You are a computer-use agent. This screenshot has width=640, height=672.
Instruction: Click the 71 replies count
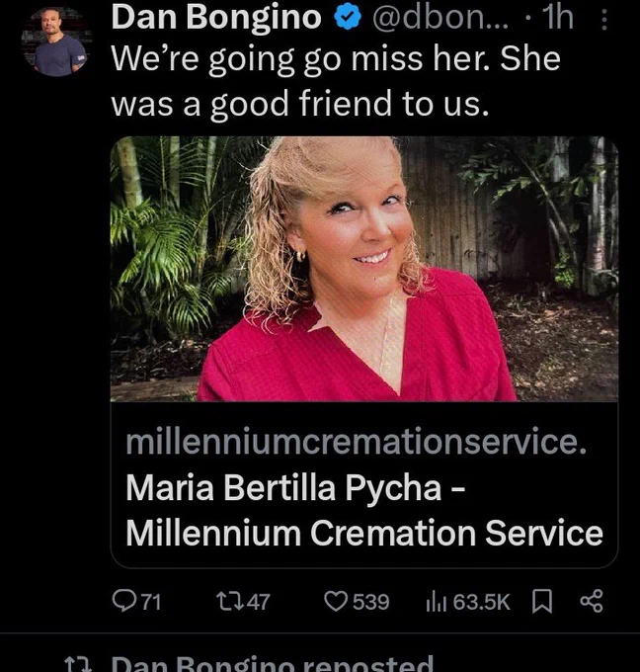(151, 602)
